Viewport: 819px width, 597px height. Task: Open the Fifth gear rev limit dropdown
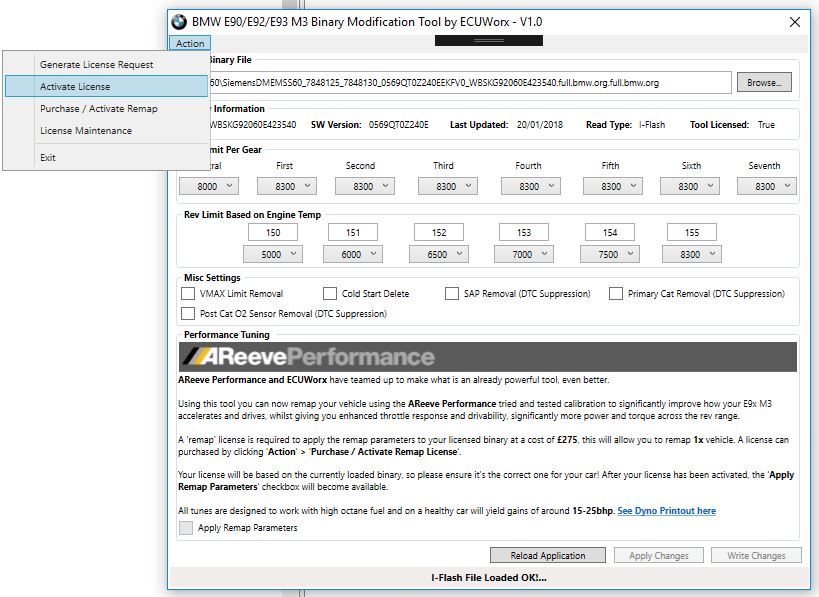pyautogui.click(x=613, y=186)
